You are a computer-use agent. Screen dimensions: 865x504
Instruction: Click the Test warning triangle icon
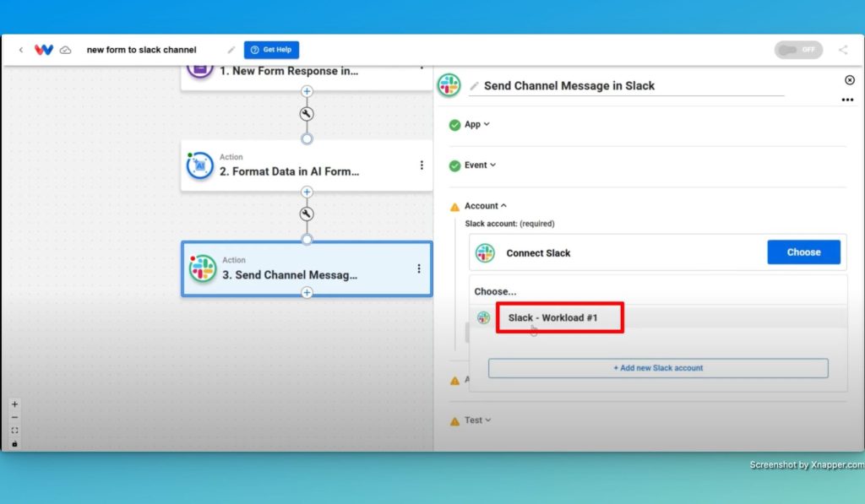pyautogui.click(x=454, y=421)
